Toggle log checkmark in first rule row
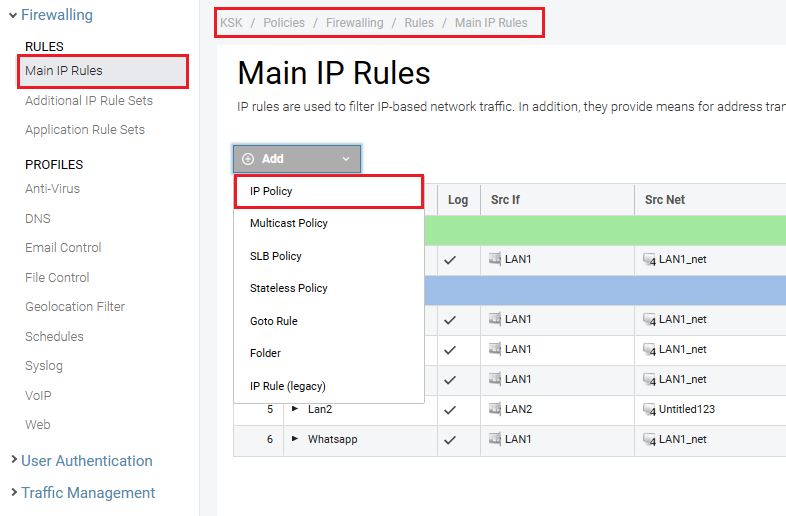786x516 pixels. point(450,260)
